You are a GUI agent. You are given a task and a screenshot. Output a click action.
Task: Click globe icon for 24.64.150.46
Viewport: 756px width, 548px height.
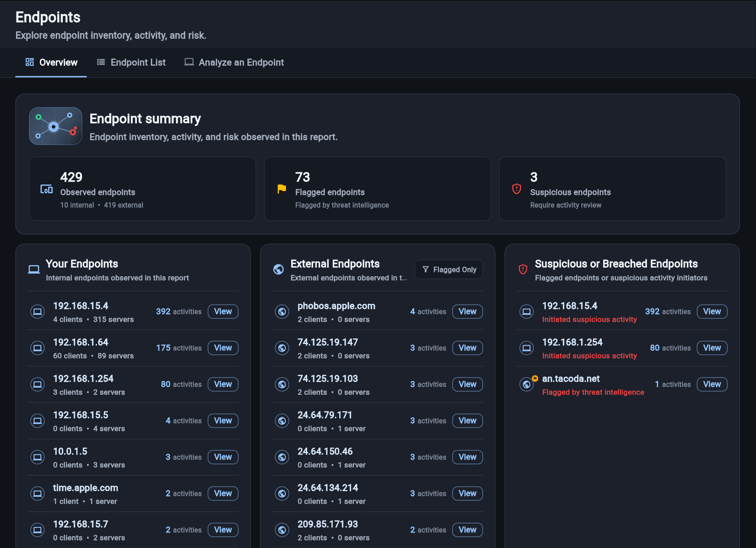tap(282, 457)
